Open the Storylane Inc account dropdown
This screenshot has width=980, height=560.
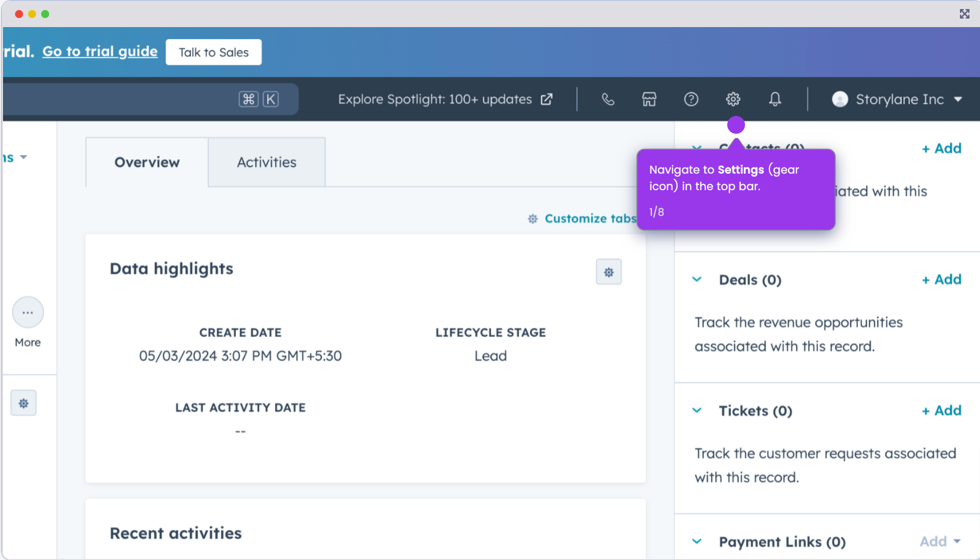(x=898, y=99)
